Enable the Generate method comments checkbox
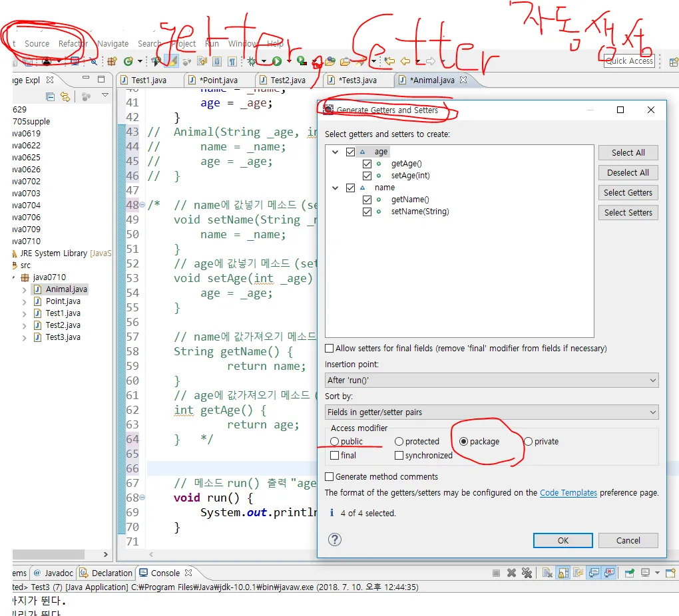The image size is (679, 616). point(329,476)
